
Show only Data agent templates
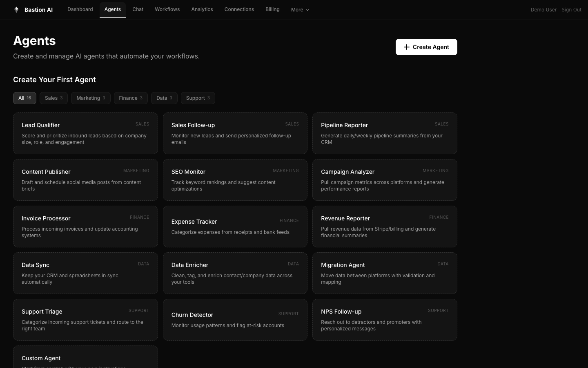(164, 98)
